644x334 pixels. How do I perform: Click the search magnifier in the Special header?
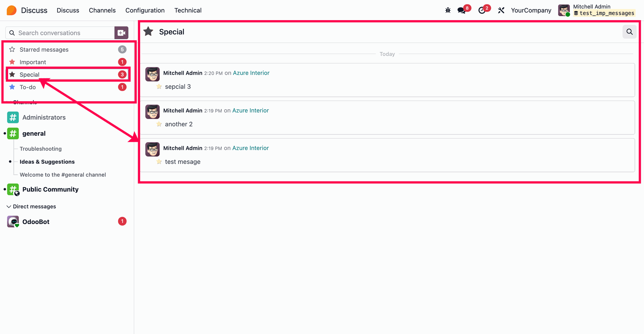click(x=630, y=32)
